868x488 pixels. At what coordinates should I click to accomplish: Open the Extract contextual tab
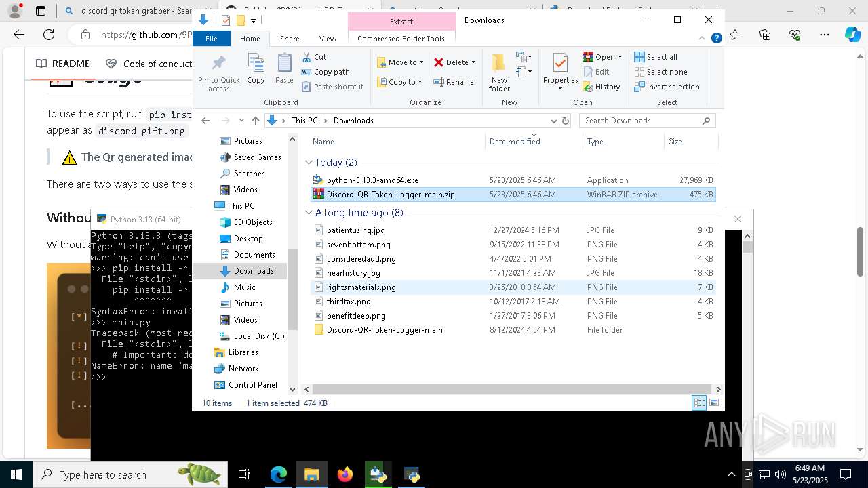(401, 22)
